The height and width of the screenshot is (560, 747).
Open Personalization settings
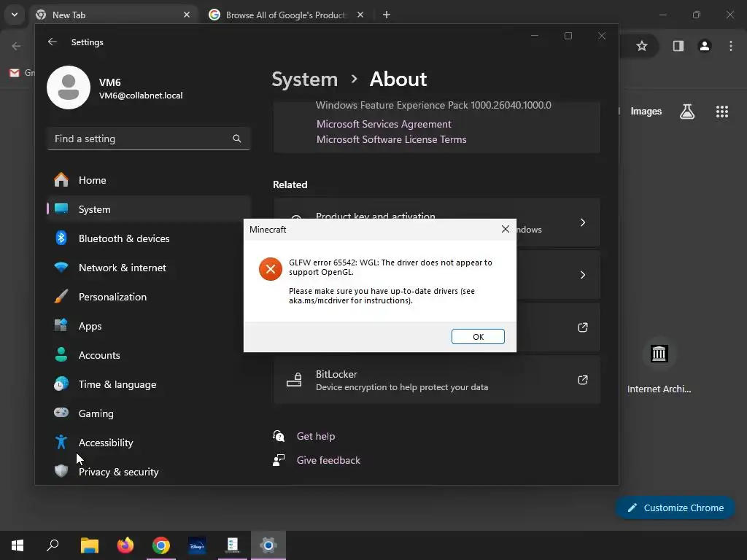point(149,297)
